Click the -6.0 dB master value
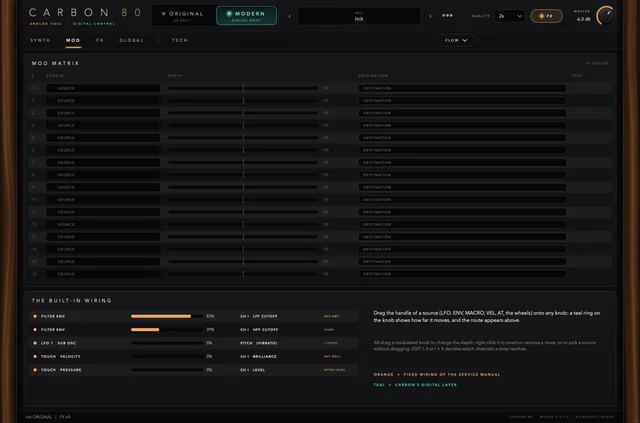 pos(583,19)
